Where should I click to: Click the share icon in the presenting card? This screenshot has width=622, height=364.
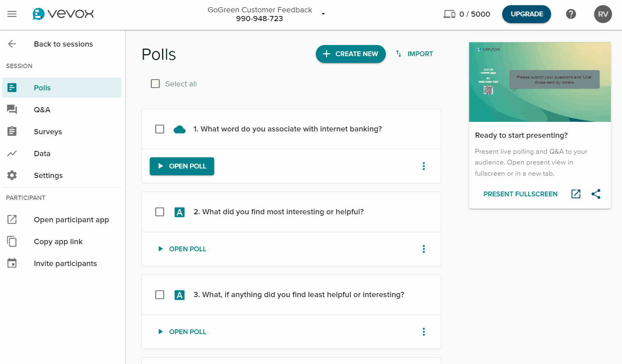click(596, 194)
